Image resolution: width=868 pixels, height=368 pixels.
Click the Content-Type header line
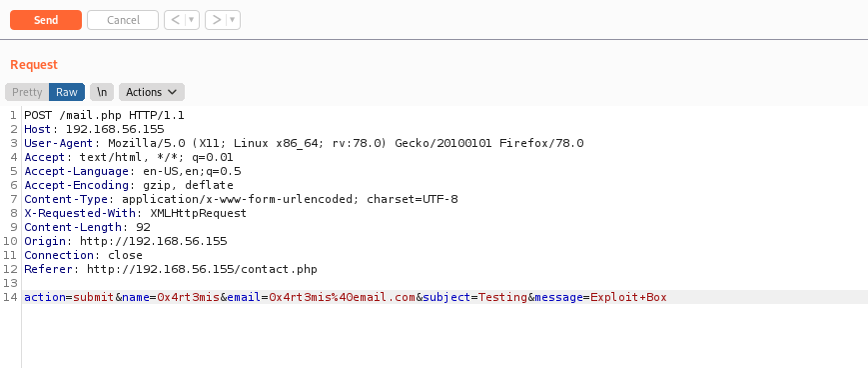tap(241, 200)
